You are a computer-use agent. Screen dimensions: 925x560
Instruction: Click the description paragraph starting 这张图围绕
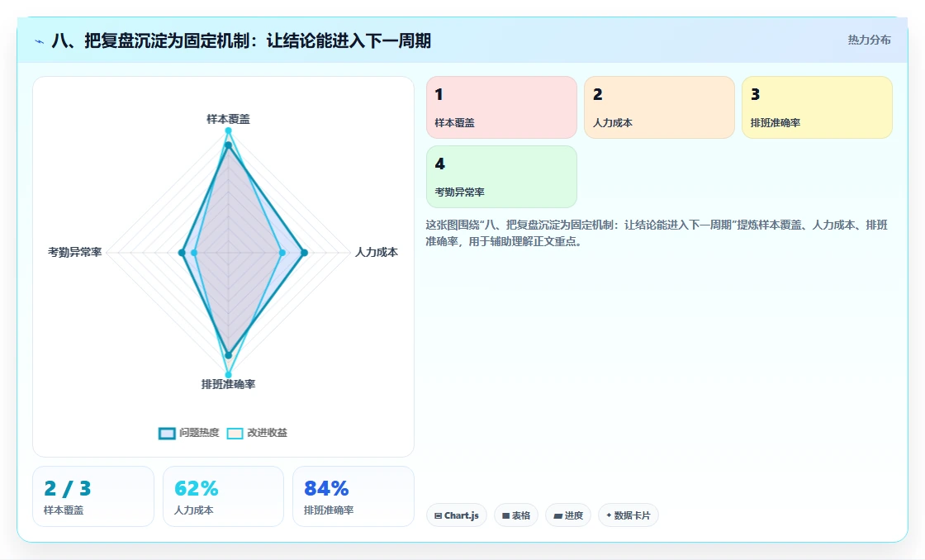click(x=657, y=233)
